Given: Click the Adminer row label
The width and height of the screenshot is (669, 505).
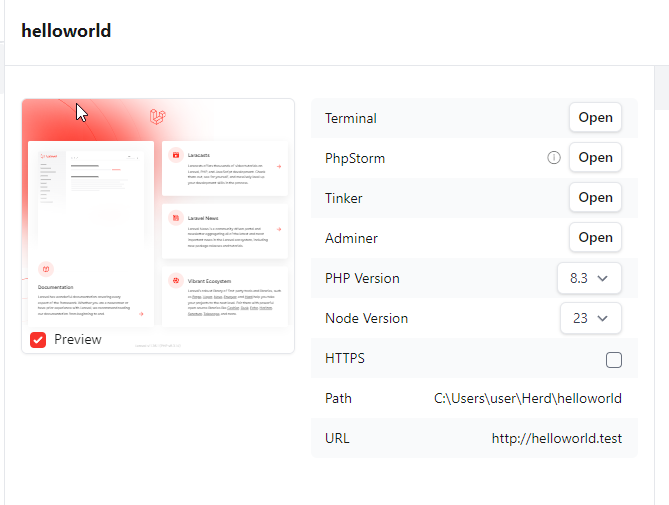Looking at the screenshot, I should coord(351,238).
